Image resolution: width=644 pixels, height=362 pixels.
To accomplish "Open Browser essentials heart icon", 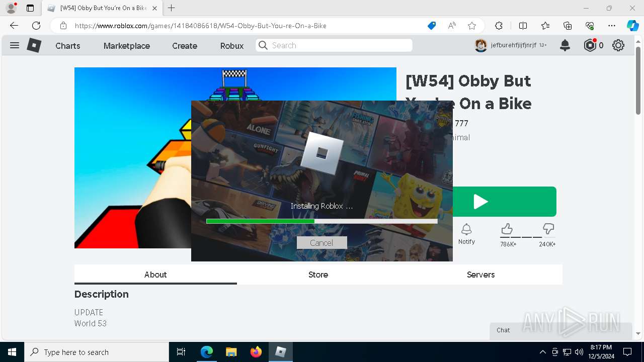I will coord(590,26).
